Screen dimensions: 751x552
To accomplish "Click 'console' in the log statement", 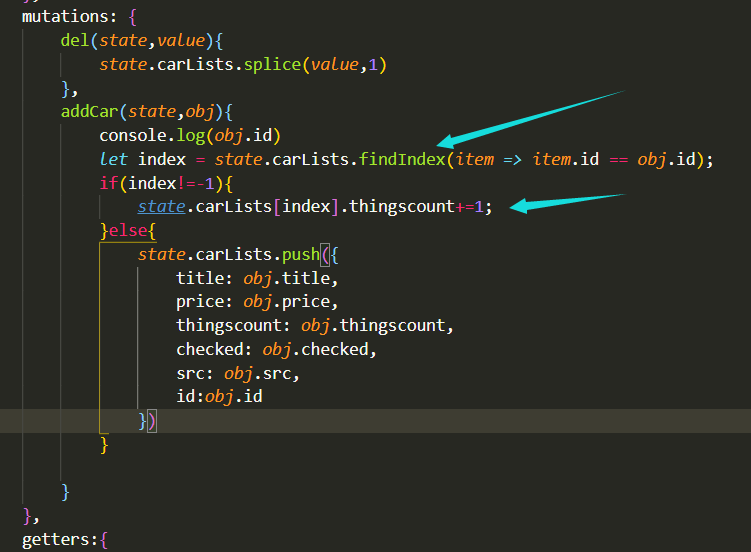I will (133, 135).
